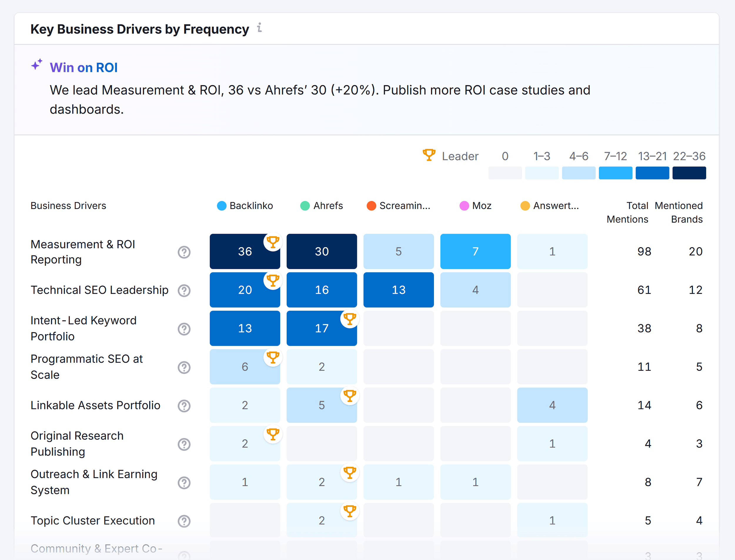Open the "Win on ROI" insight link
Viewport: 735px width, 560px height.
point(84,67)
